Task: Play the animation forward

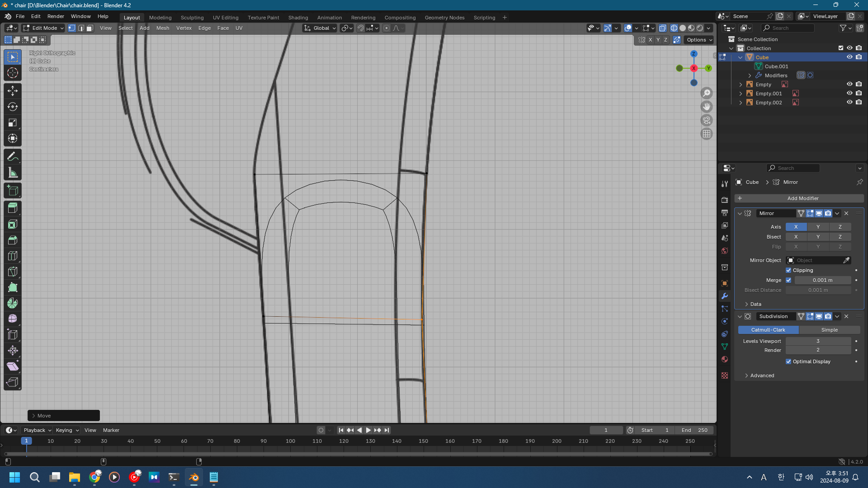Action: pos(368,430)
